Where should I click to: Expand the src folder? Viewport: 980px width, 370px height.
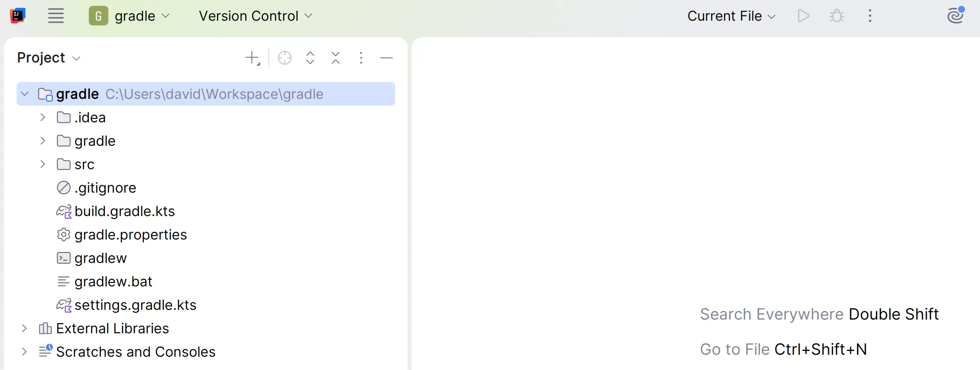point(43,164)
